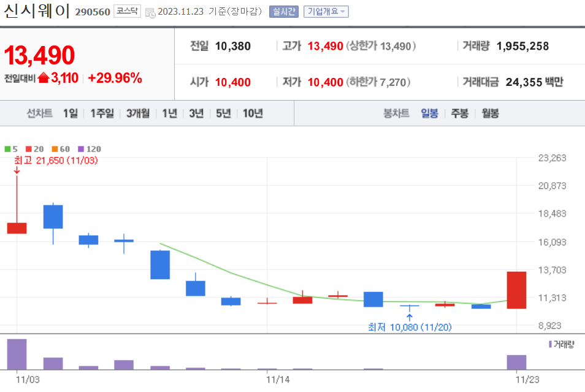Click the 상한가 13,490 text
Viewport: 585px width, 392px height.
[x=381, y=46]
